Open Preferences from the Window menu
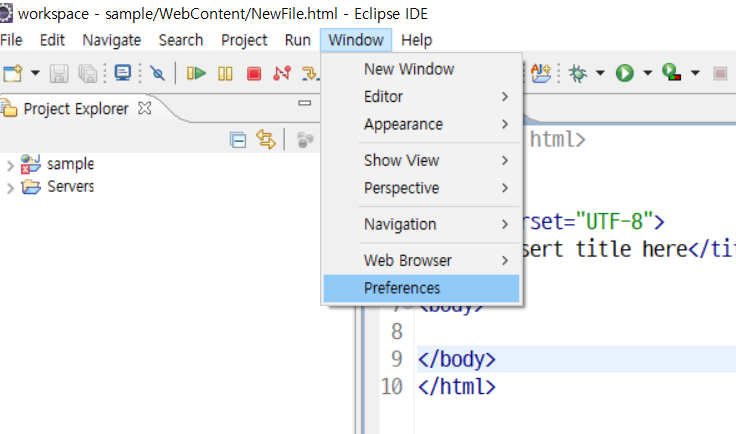This screenshot has height=434, width=736. pyautogui.click(x=422, y=288)
